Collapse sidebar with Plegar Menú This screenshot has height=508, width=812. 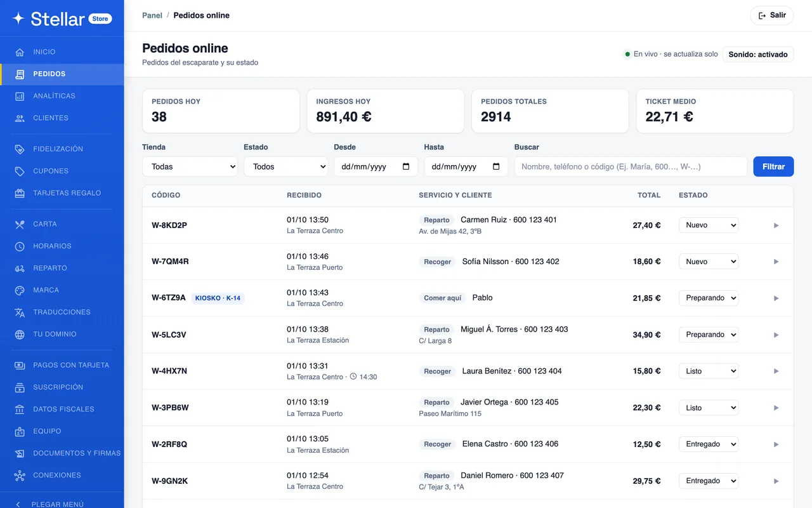click(x=62, y=504)
